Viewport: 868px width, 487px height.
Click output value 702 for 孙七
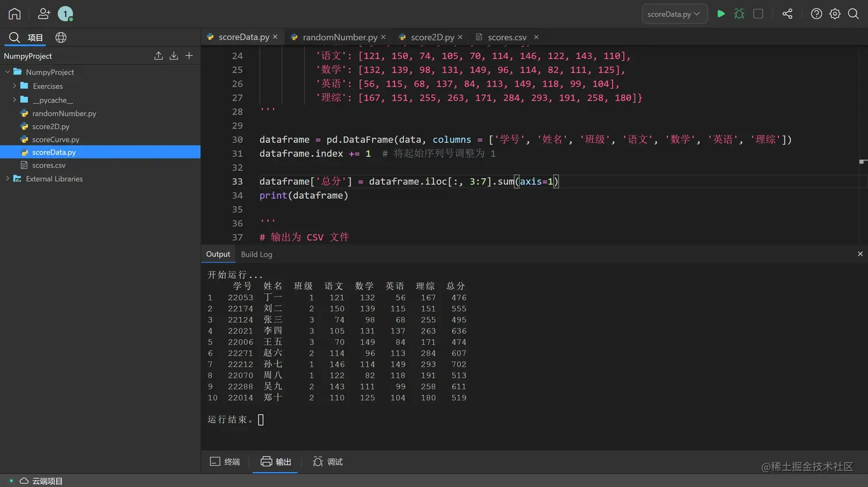pos(459,365)
